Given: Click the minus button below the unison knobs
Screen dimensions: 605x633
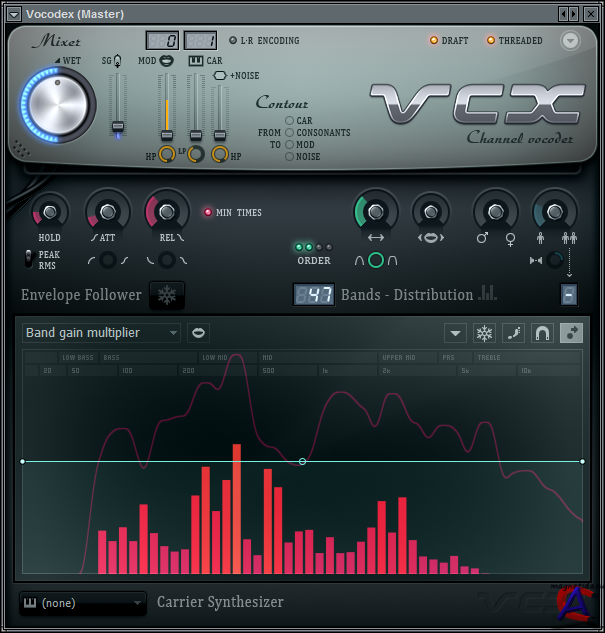Looking at the screenshot, I should click(569, 294).
